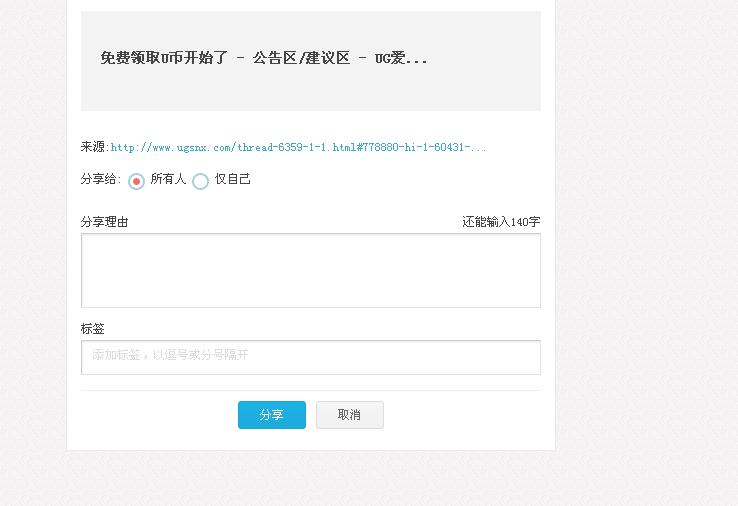Focus the 标签 input field
Image resolution: width=738 pixels, height=506 pixels.
coord(311,358)
